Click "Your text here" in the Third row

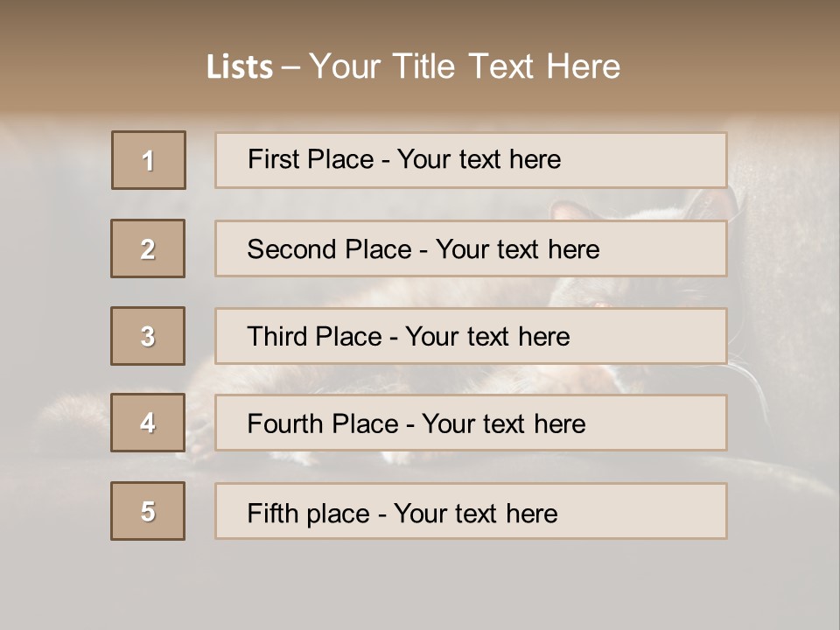click(x=487, y=337)
